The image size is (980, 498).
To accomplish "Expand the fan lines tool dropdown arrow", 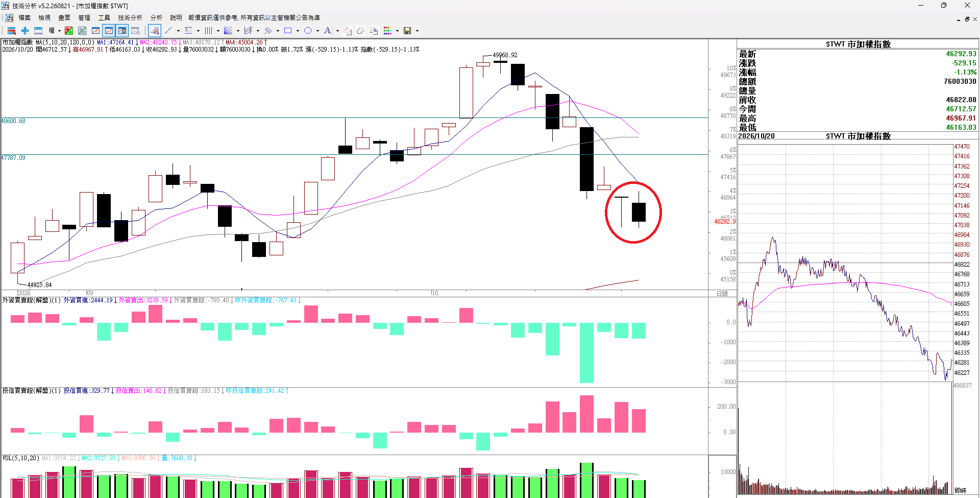I will [238, 31].
